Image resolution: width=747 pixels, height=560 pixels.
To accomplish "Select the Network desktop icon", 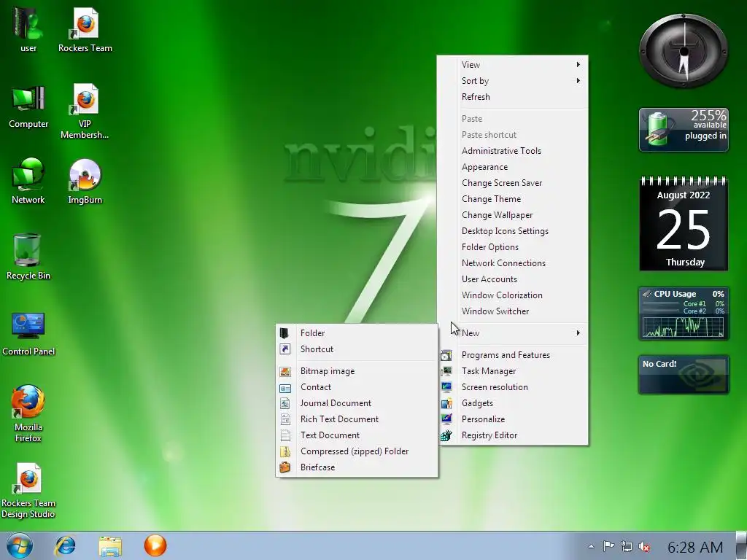I will (x=28, y=181).
